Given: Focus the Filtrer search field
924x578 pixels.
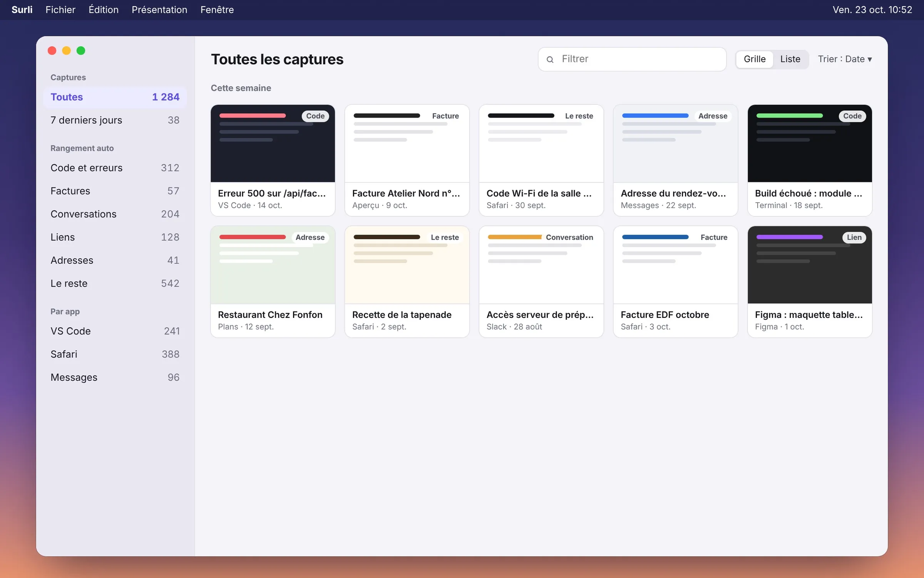Looking at the screenshot, I should (632, 59).
